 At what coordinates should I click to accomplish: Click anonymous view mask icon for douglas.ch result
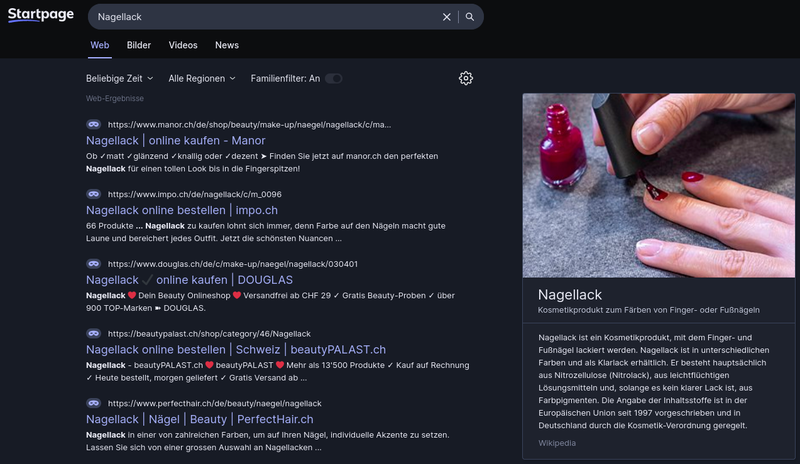[93, 264]
